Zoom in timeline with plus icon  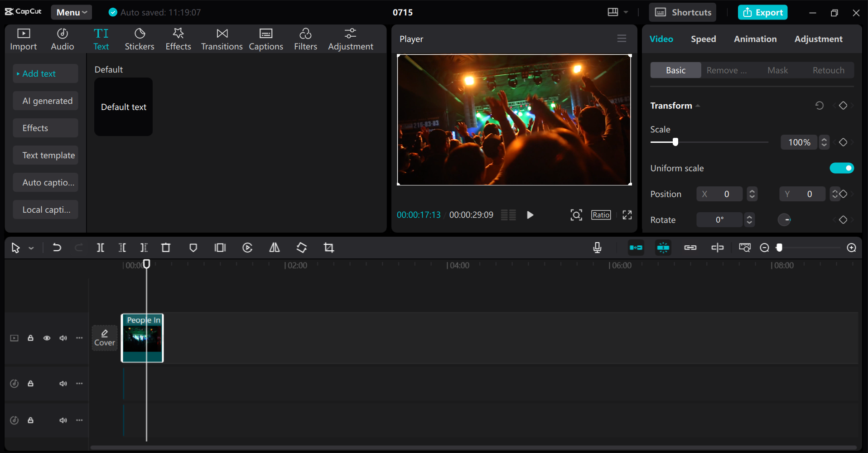pos(852,248)
